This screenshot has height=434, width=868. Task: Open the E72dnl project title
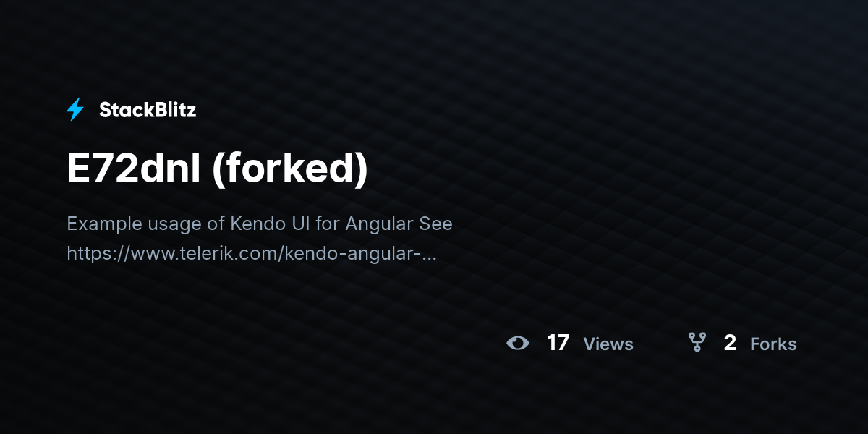tap(217, 169)
